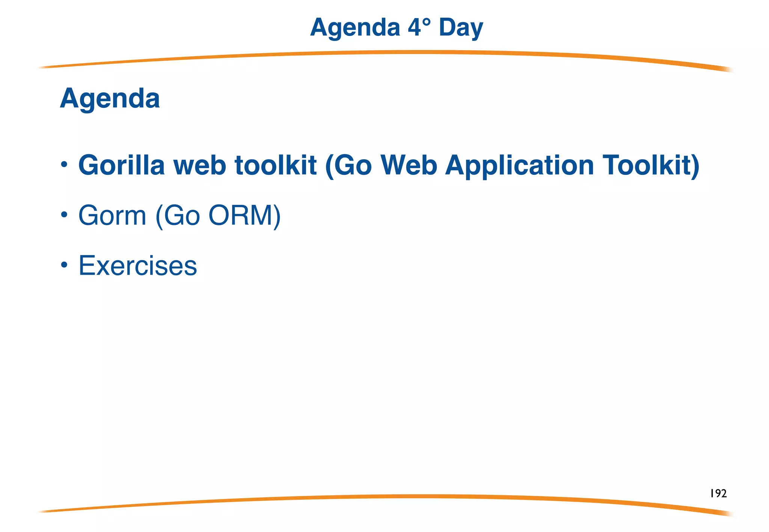Select the word "Gorilla" in first bullet
This screenshot has height=532, width=769.
coord(121,165)
